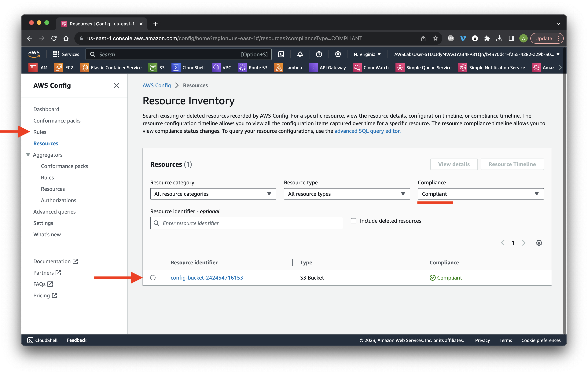
Task: Reload the browser page
Action: click(x=54, y=38)
